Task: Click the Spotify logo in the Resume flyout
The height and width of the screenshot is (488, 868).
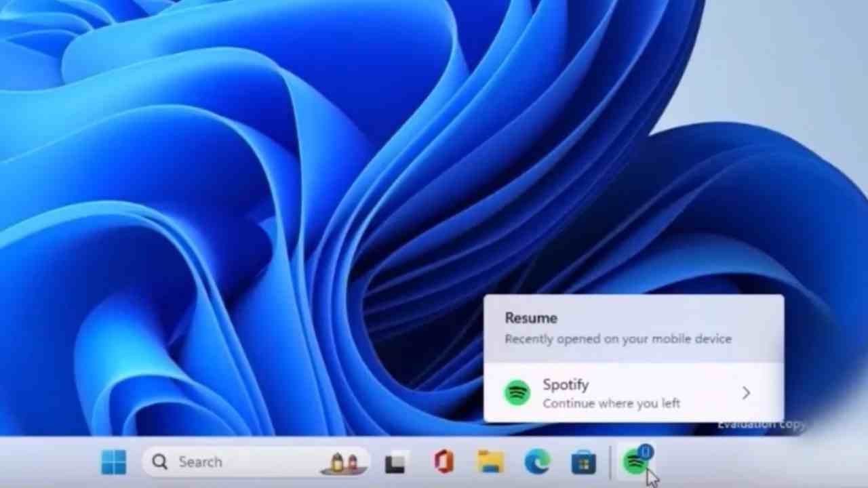Action: tap(517, 393)
